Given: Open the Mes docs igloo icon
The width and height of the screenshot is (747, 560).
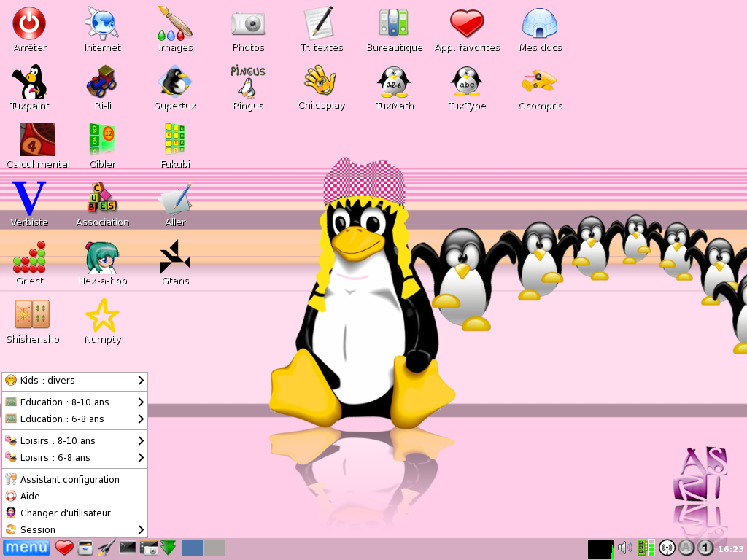Looking at the screenshot, I should [x=540, y=23].
